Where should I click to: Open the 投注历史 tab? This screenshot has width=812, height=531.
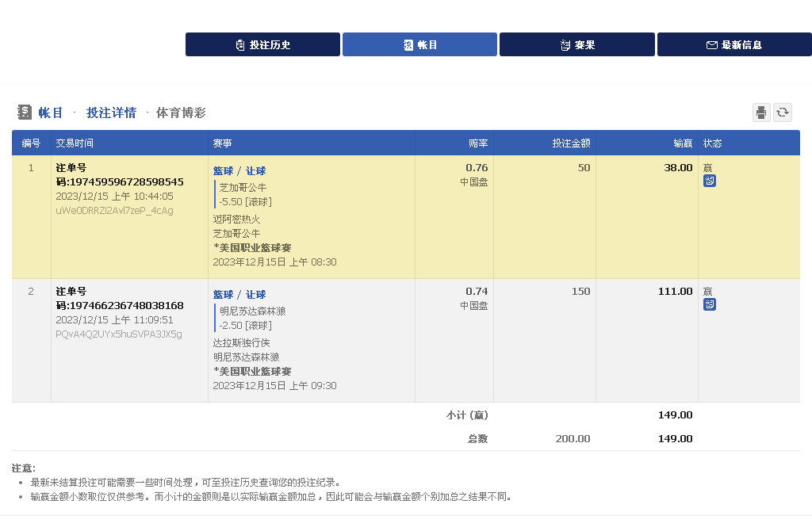click(x=262, y=45)
